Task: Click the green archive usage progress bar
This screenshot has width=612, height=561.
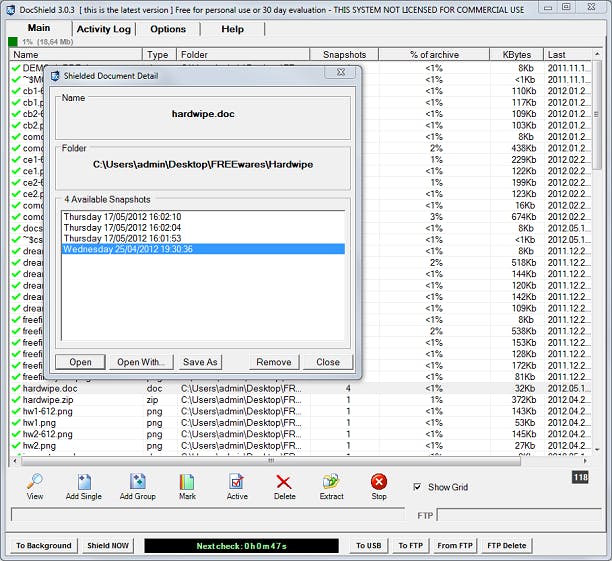Action: click(13, 41)
